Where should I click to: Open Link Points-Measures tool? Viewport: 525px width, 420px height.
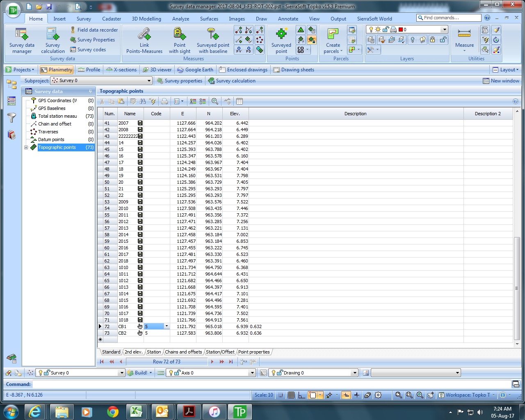(x=144, y=39)
